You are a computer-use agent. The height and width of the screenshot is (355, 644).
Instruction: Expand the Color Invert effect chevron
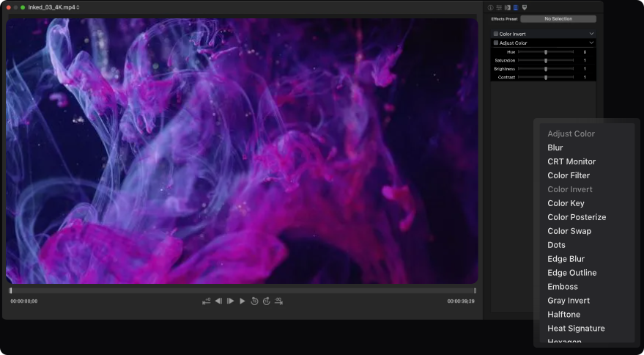(591, 34)
